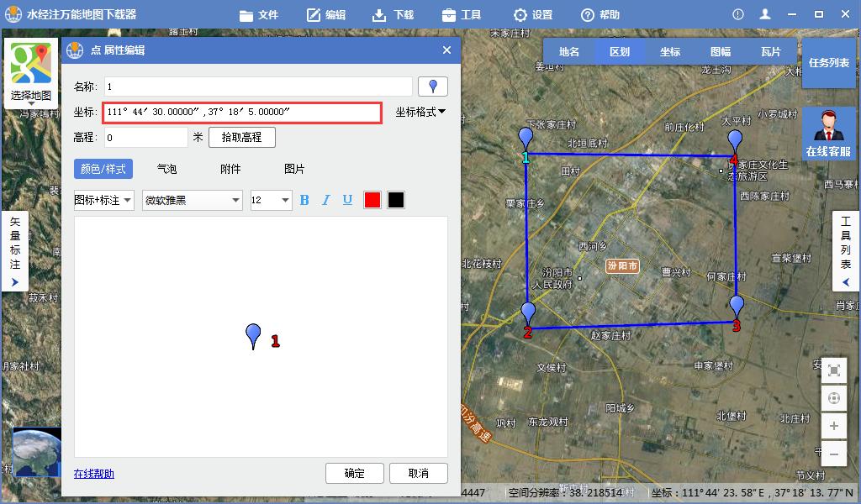The image size is (861, 504).
Task: Open the 在线帮助 help link
Action: pyautogui.click(x=94, y=474)
